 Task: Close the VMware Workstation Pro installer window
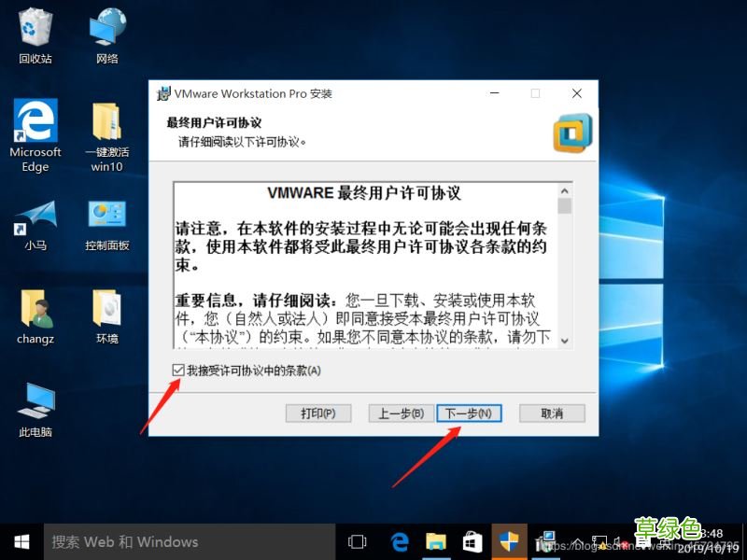(x=577, y=93)
